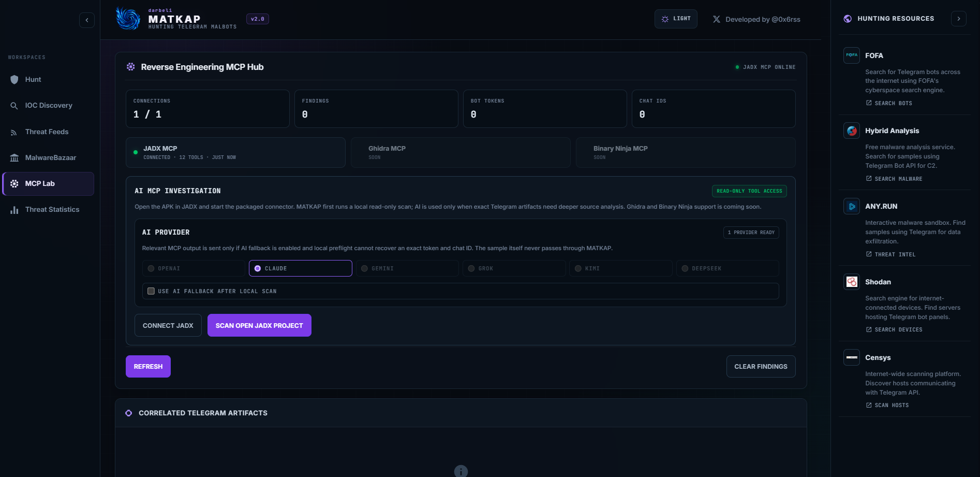The height and width of the screenshot is (477, 980).
Task: Open the MCP Lab workspace
Action: point(48,184)
